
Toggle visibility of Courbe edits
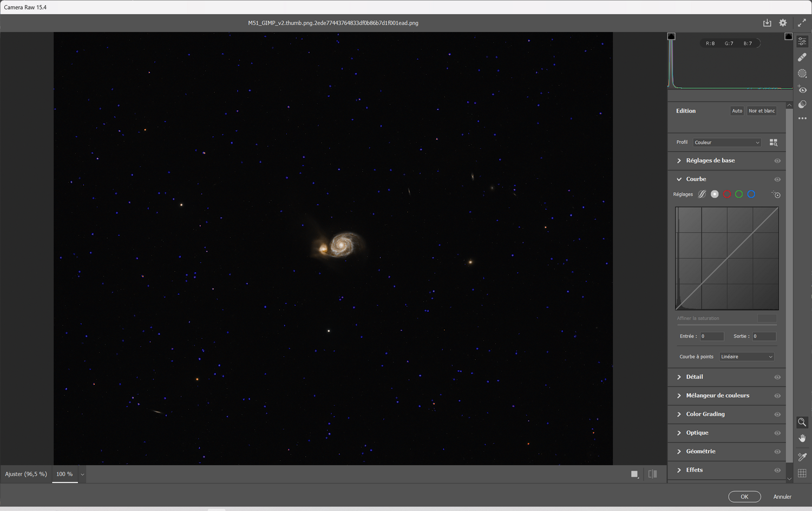(x=777, y=179)
